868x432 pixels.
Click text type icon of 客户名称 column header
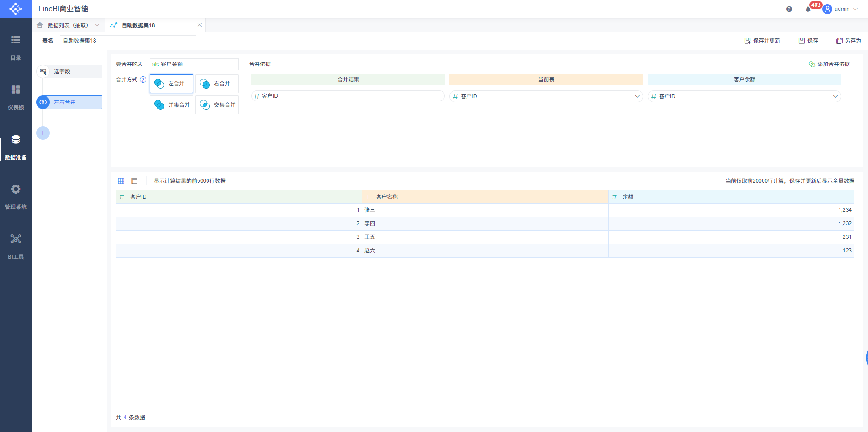[x=368, y=197]
